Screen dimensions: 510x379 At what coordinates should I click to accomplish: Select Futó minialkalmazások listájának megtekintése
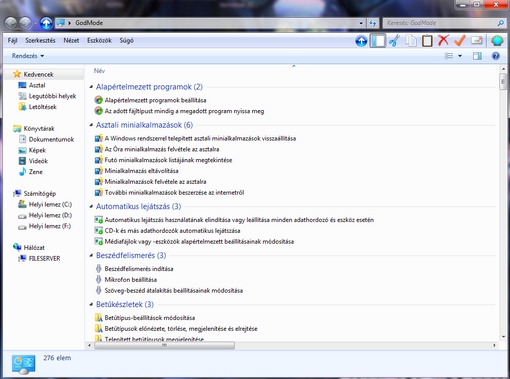click(163, 160)
